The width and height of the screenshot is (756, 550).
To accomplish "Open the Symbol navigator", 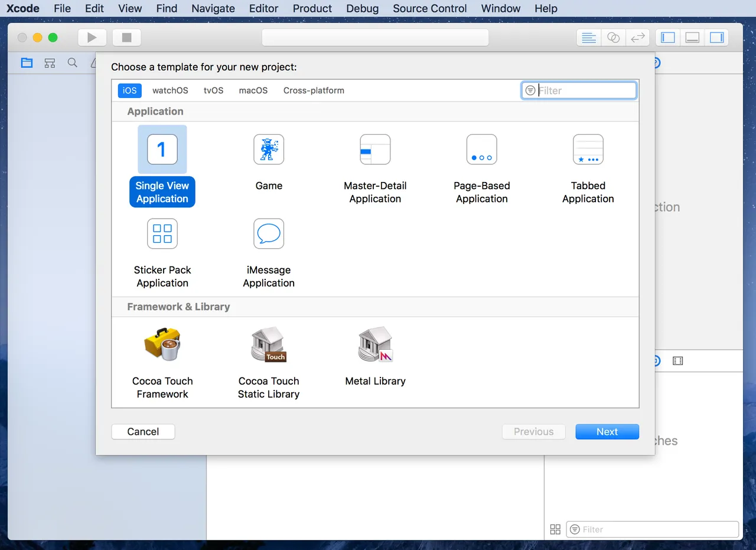I will pyautogui.click(x=50, y=63).
